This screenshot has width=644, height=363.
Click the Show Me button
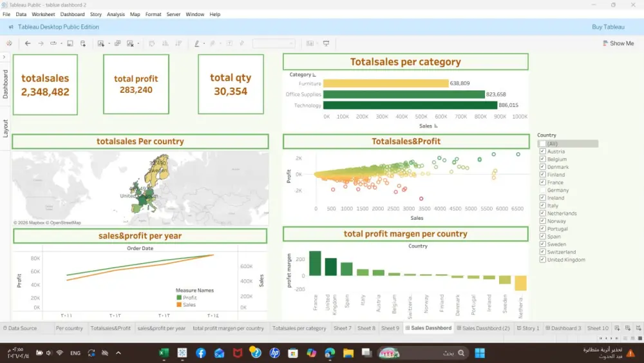click(x=618, y=43)
